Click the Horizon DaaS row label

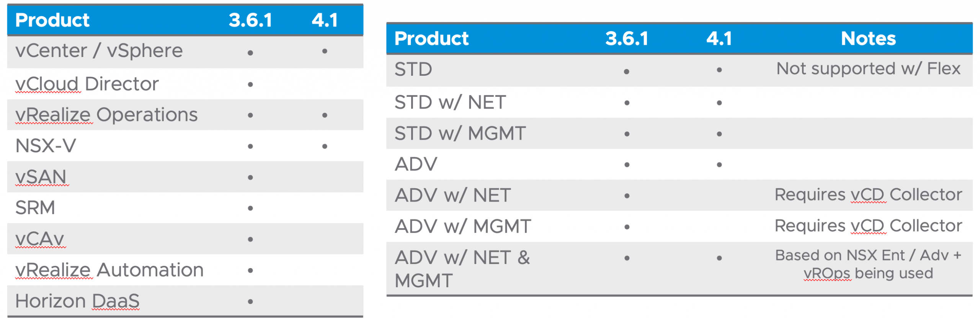(x=77, y=301)
